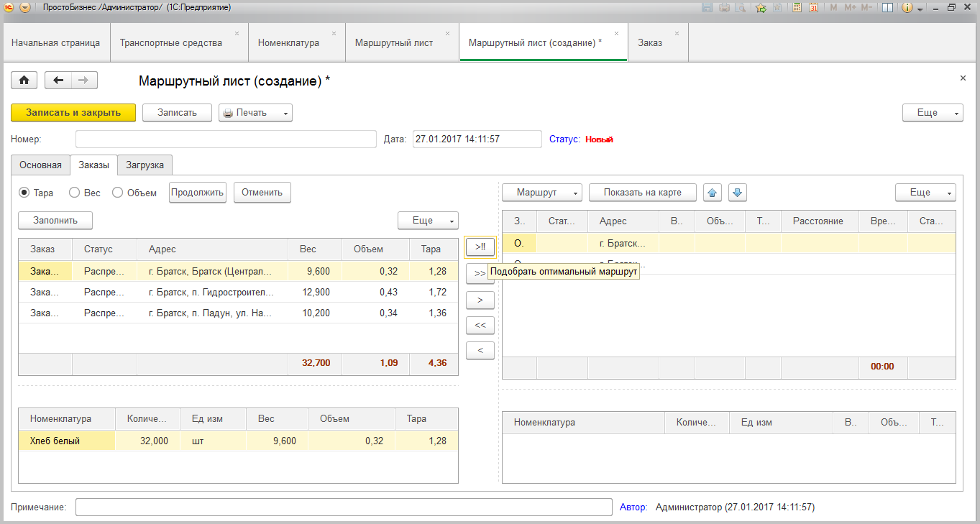
Task: Click the Записать и закрыть button
Action: click(x=73, y=113)
